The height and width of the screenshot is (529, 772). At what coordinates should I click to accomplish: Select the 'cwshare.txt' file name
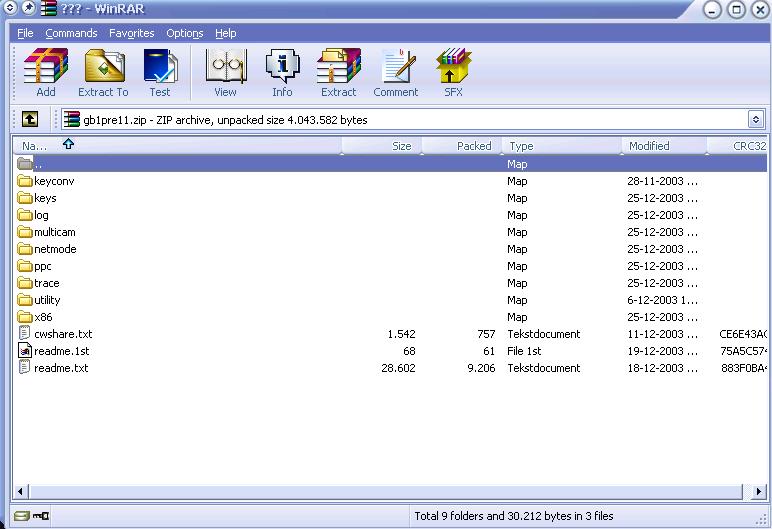63,334
